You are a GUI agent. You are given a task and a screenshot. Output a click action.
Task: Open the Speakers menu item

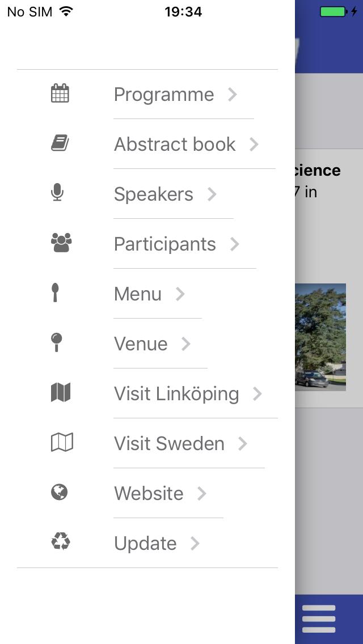point(154,194)
